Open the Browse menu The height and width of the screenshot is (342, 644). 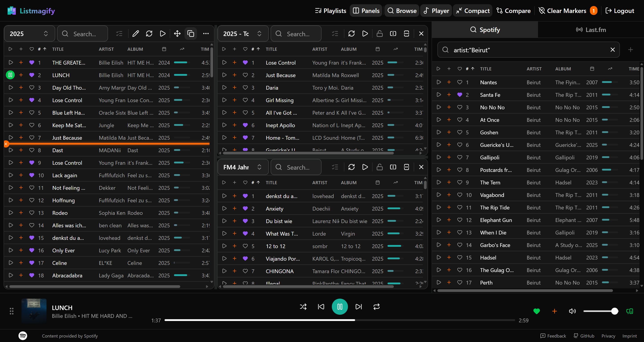[x=402, y=11]
